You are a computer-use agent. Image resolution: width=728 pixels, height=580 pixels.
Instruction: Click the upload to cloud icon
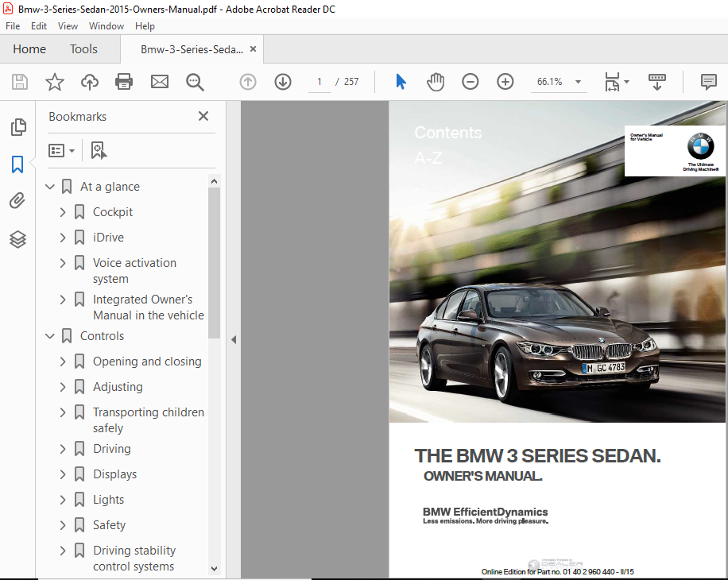[90, 82]
